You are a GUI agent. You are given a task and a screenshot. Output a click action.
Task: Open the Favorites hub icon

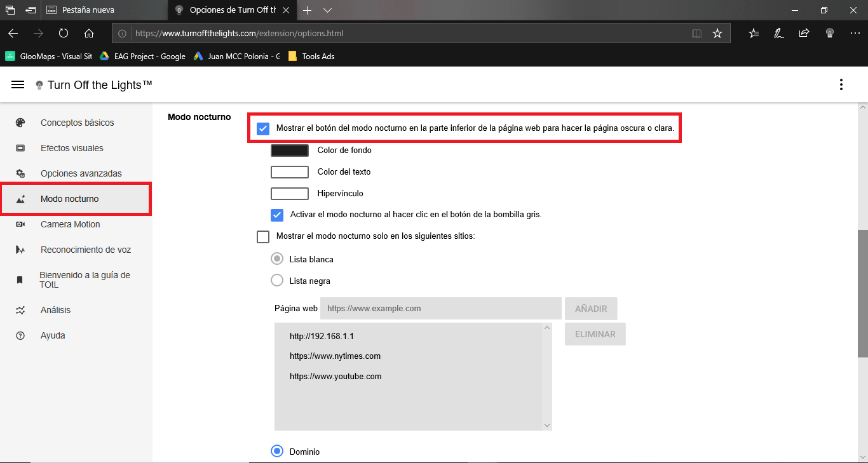click(754, 33)
